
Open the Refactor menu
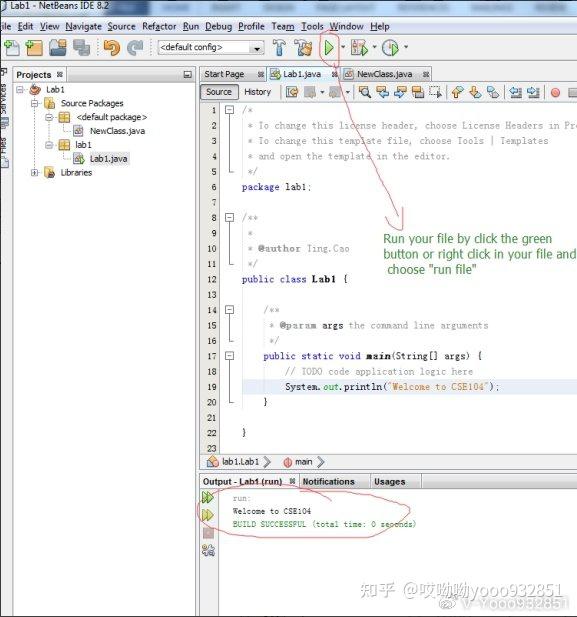pos(159,27)
